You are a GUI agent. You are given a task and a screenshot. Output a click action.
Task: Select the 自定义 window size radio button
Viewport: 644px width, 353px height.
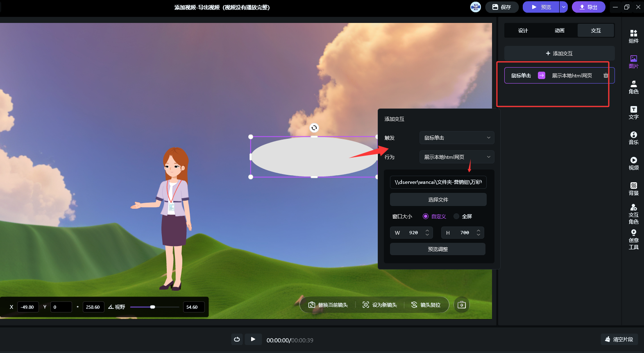coord(426,216)
